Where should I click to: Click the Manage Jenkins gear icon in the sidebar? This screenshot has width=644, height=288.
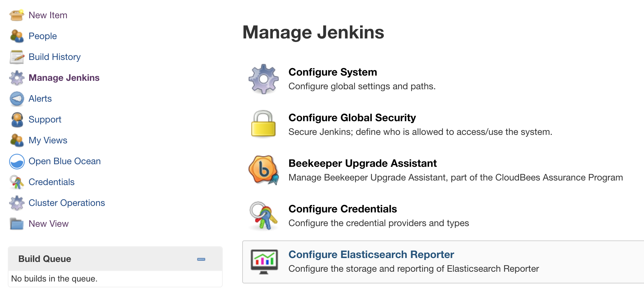(17, 78)
